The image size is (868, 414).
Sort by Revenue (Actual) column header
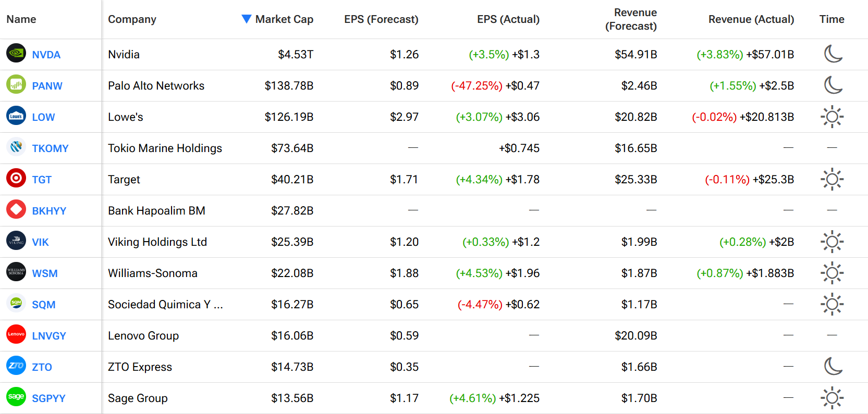point(751,19)
